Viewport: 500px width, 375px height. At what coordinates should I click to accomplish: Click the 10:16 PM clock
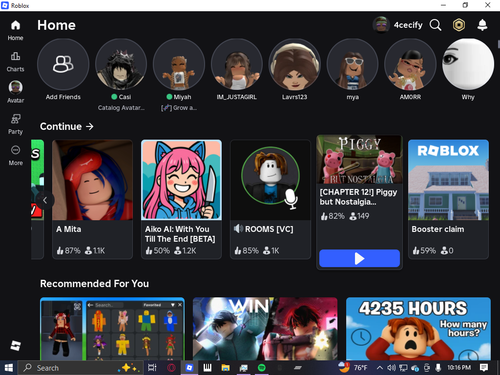459,368
